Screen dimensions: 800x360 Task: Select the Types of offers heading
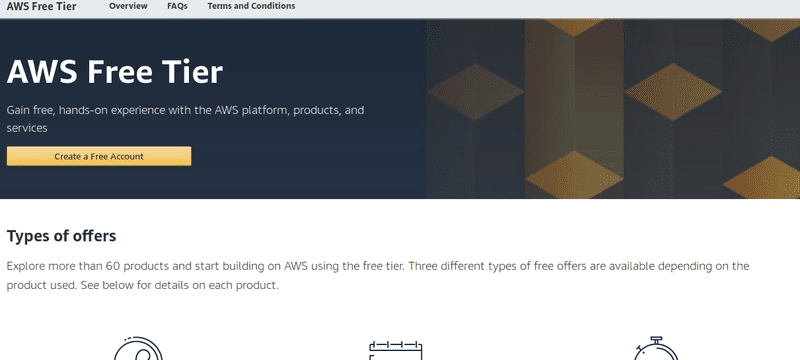tap(61, 236)
